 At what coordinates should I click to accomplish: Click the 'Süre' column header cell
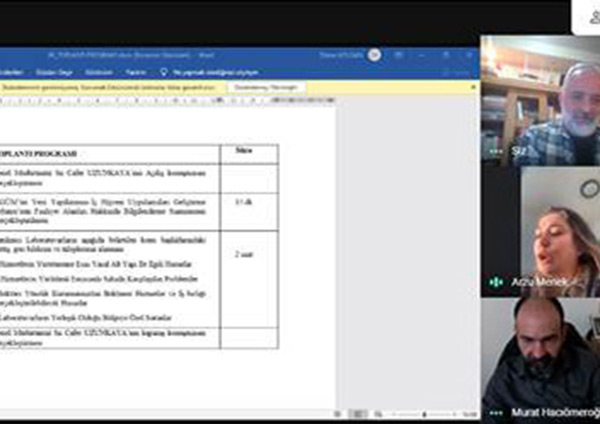point(249,154)
